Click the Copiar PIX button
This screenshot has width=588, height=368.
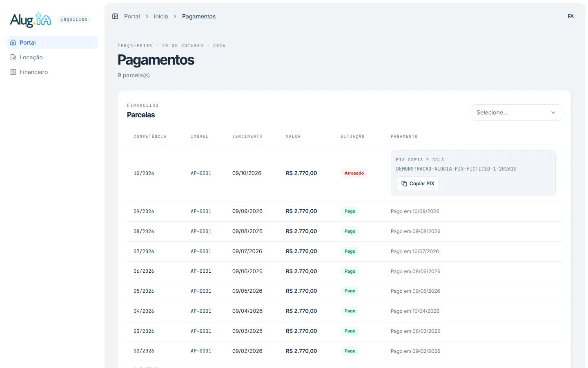coord(418,184)
